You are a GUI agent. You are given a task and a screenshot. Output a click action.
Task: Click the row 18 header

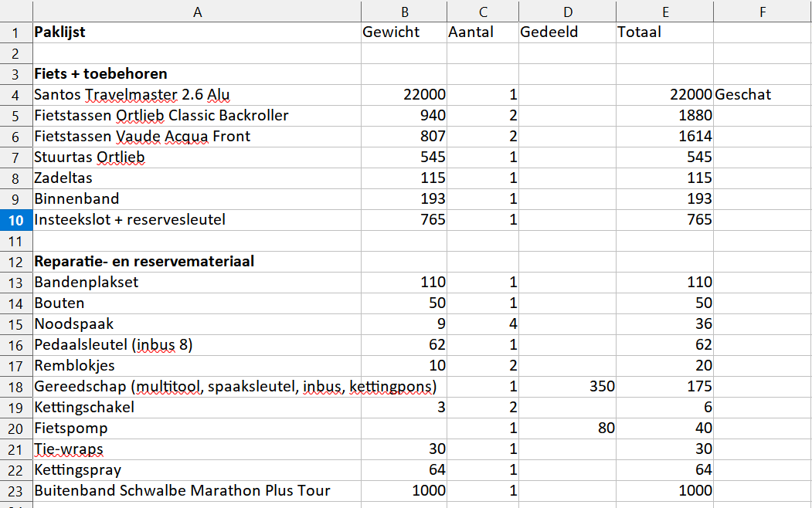pyautogui.click(x=15, y=386)
